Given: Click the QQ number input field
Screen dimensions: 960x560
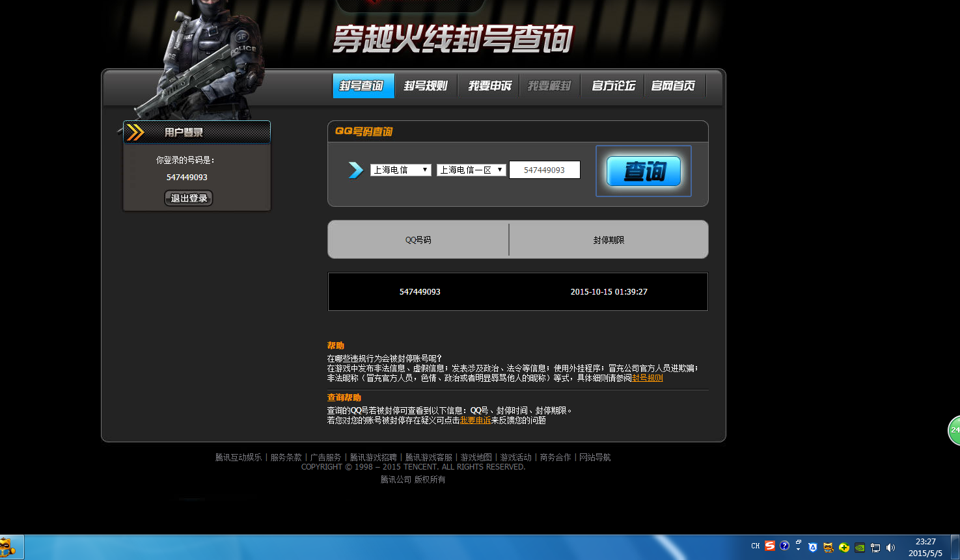Looking at the screenshot, I should (x=544, y=170).
